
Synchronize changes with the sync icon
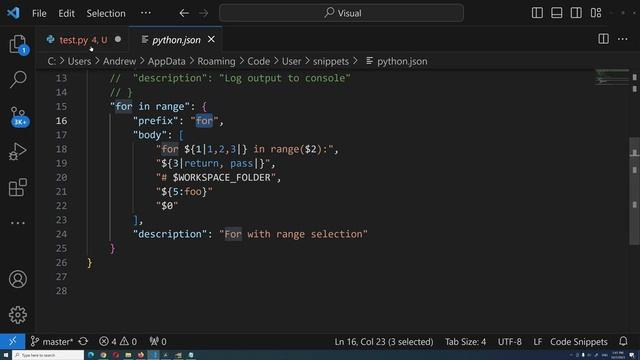[x=83, y=341]
